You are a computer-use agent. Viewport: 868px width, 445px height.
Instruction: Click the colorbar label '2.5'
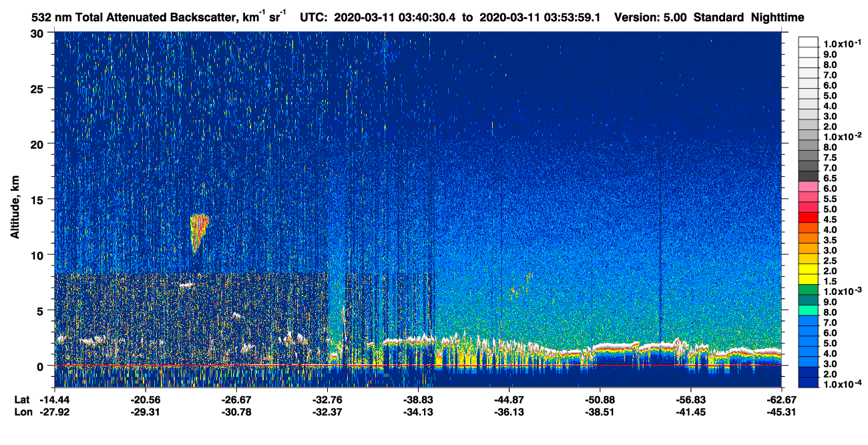830,261
